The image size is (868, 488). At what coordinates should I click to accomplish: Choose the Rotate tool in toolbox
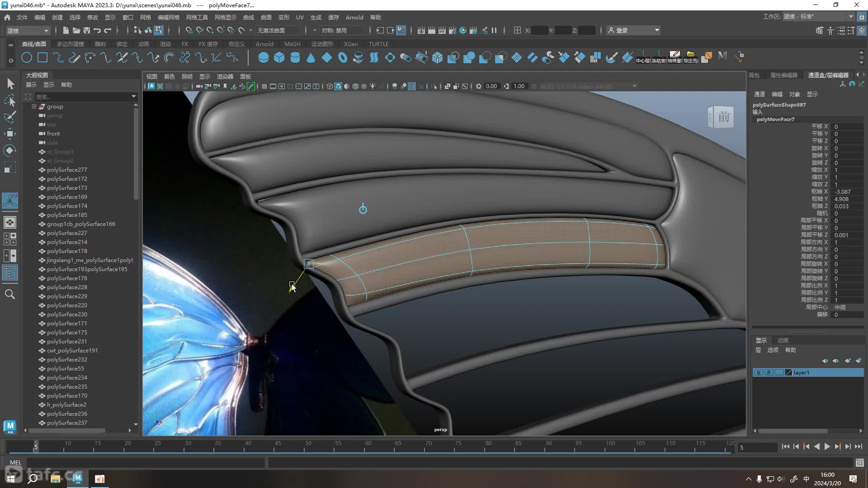point(10,150)
